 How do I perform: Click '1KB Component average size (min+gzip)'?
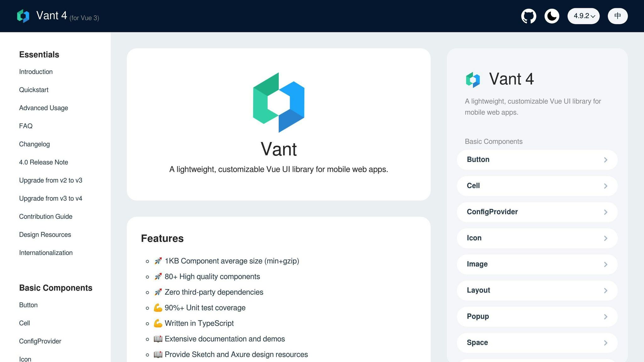point(232,261)
